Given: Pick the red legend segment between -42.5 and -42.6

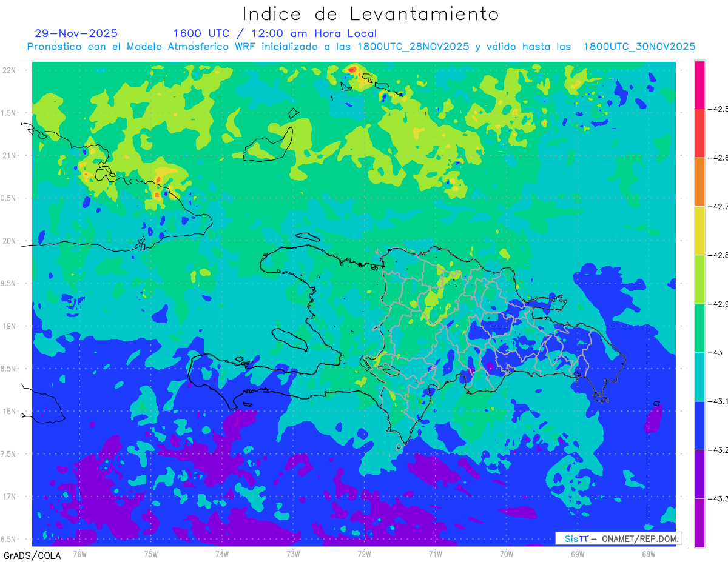Looking at the screenshot, I should 699,133.
